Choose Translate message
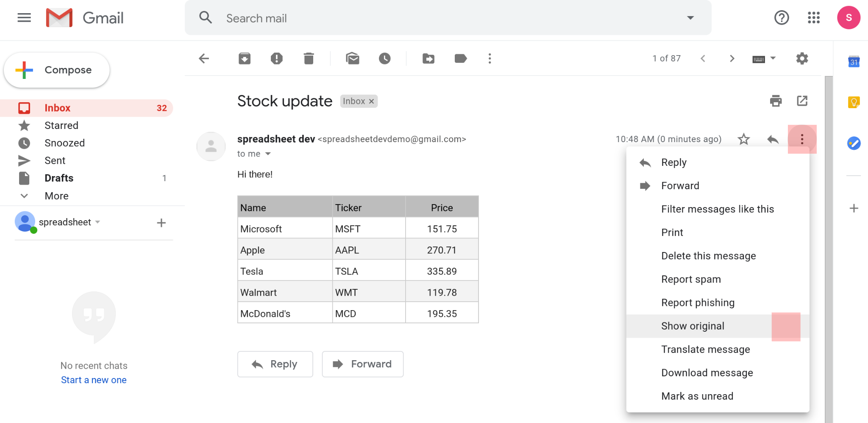 718,349
